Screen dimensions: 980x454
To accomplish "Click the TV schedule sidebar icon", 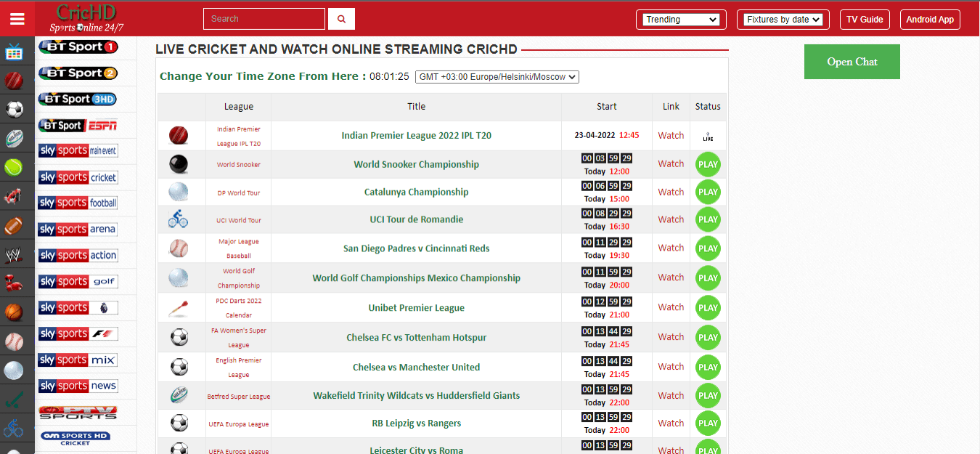I will point(14,52).
